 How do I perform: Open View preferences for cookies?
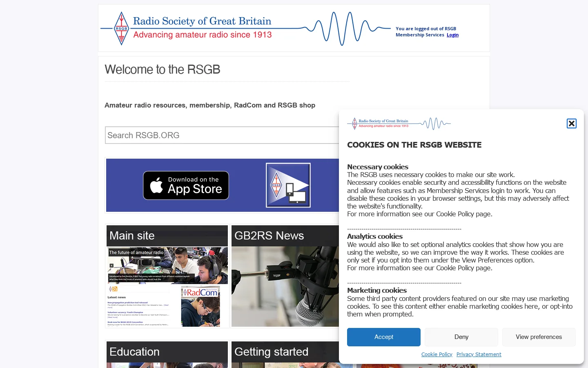(x=539, y=337)
